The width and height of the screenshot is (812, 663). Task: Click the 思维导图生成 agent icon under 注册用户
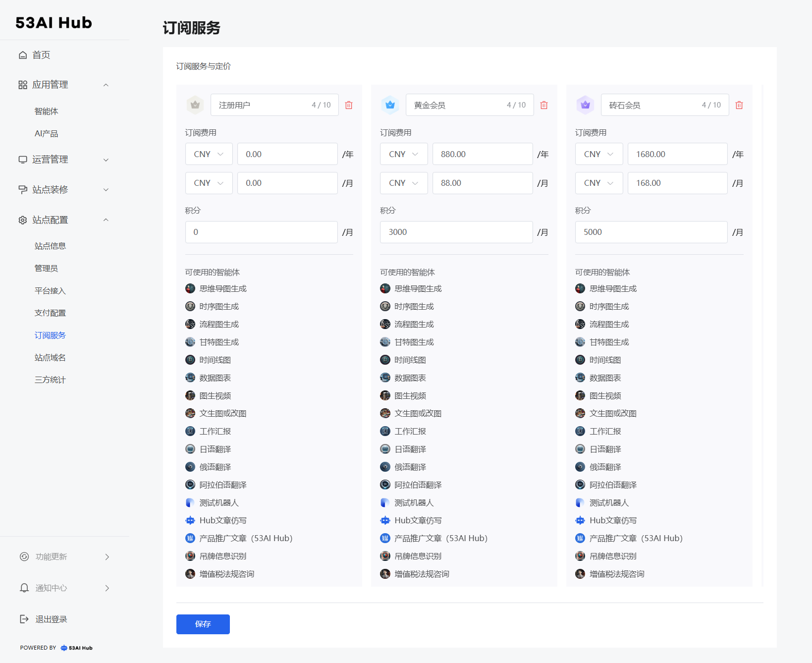point(190,288)
